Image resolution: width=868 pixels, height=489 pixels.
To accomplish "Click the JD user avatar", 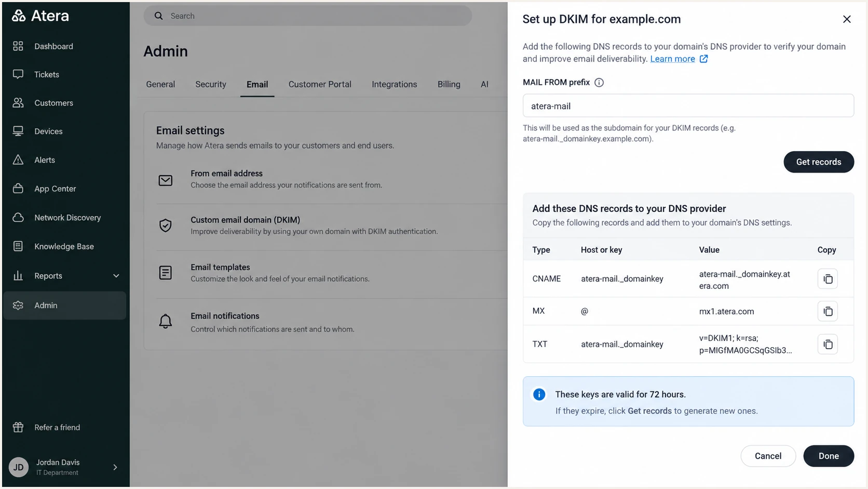I will pyautogui.click(x=19, y=467).
